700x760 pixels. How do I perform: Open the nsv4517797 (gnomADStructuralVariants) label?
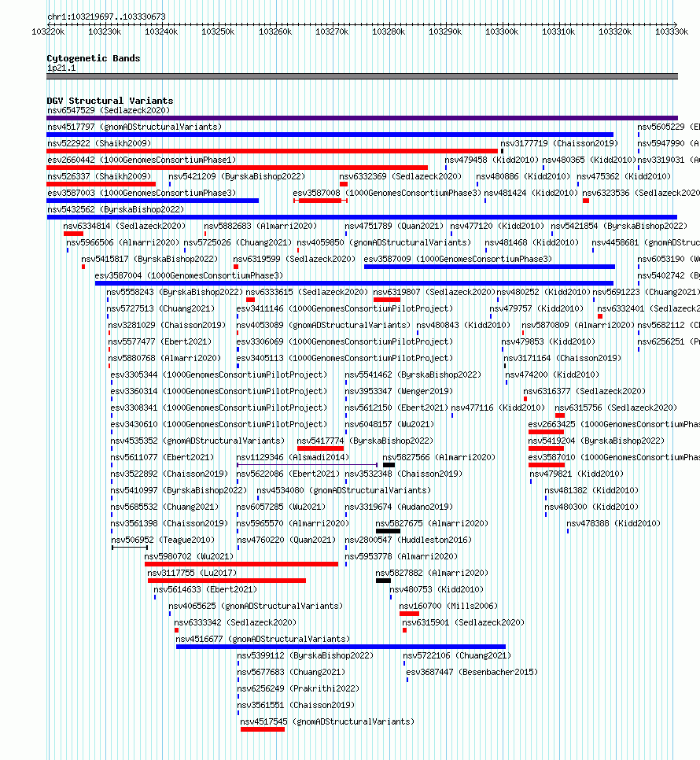point(134,127)
